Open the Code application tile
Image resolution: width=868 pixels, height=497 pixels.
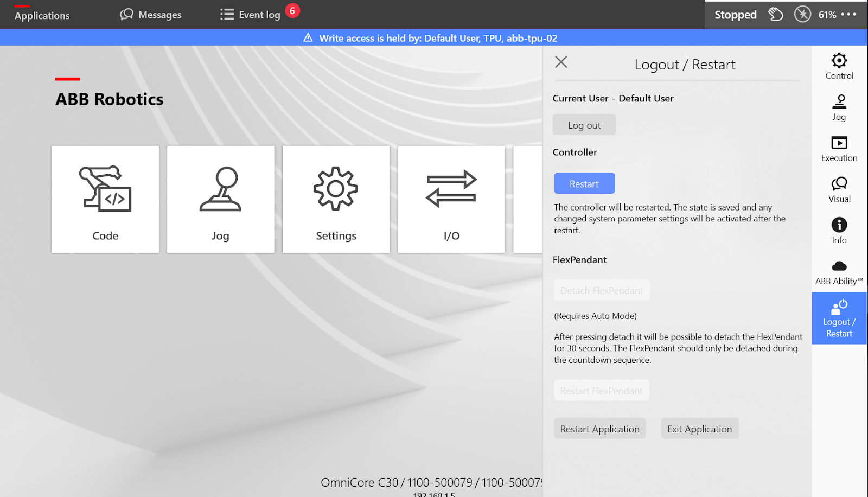(105, 199)
